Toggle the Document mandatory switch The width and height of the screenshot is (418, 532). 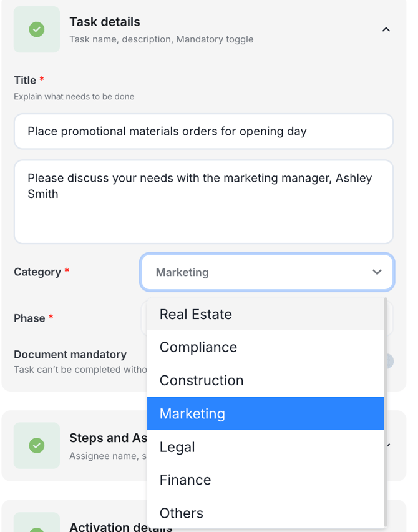point(389,361)
